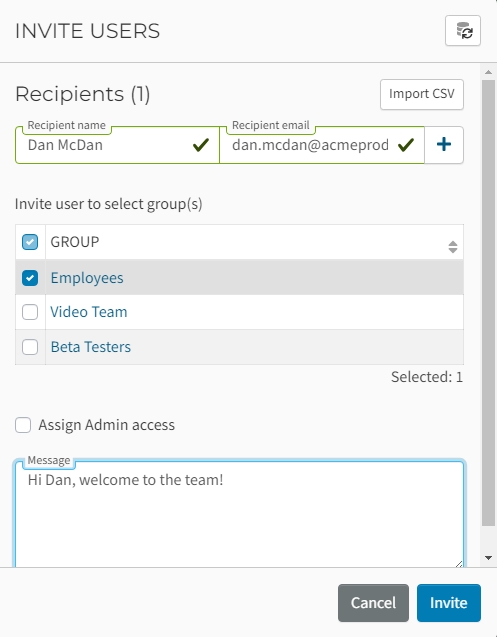Click the Import CSV button
Image resolution: width=497 pixels, height=637 pixels.
(422, 94)
